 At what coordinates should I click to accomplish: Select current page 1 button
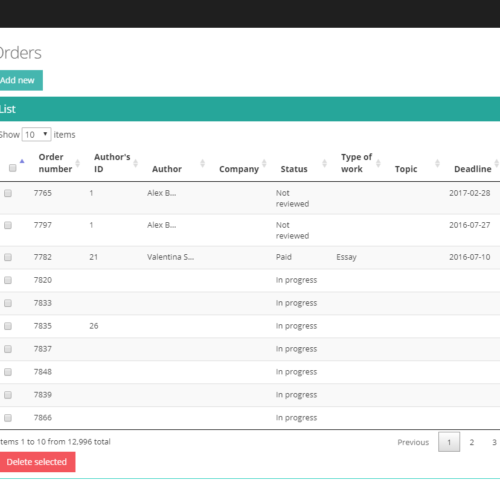point(449,442)
